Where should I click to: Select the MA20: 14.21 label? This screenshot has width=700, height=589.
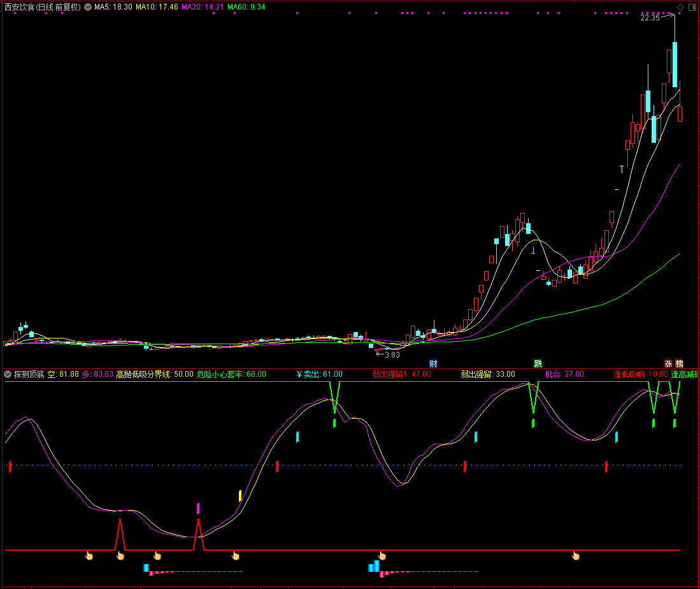pyautogui.click(x=203, y=7)
